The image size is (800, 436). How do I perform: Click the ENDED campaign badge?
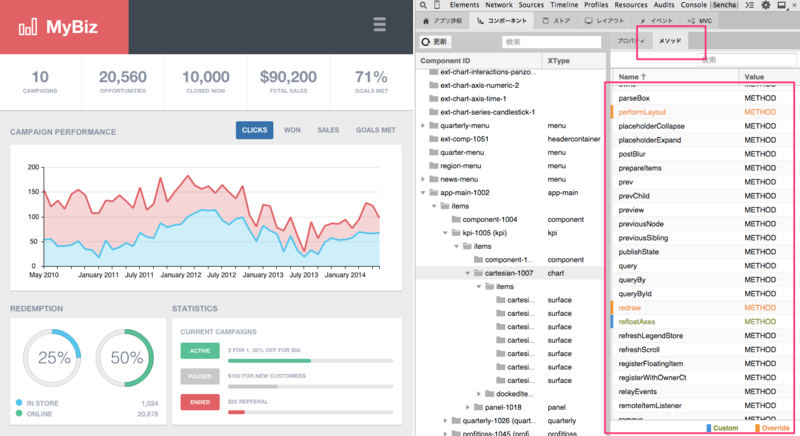coord(200,402)
